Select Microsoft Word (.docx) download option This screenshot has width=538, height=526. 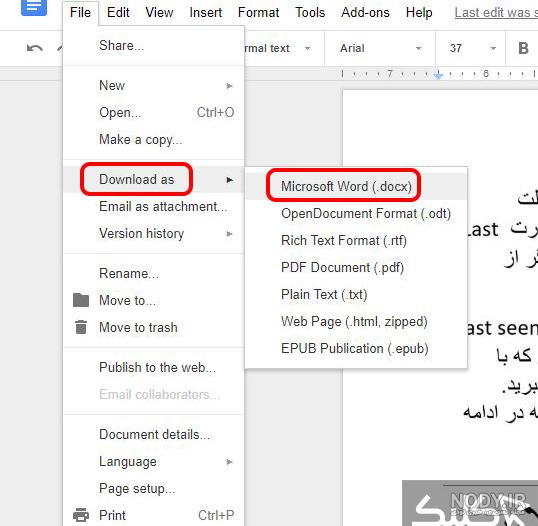[x=346, y=186]
